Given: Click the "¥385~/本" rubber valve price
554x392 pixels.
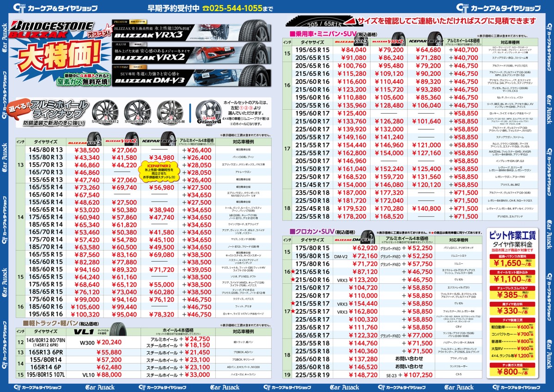Looking at the screenshot, I should tap(512, 295).
